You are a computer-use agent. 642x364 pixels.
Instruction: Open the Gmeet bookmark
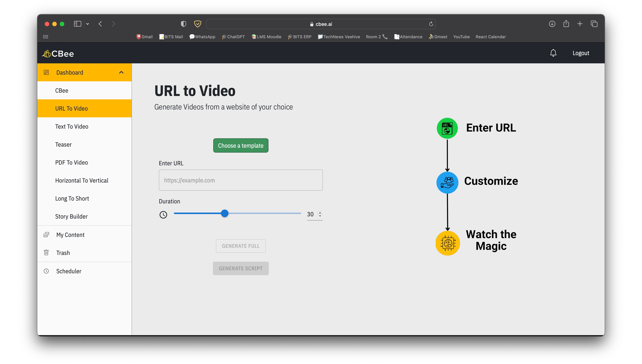[x=438, y=37]
